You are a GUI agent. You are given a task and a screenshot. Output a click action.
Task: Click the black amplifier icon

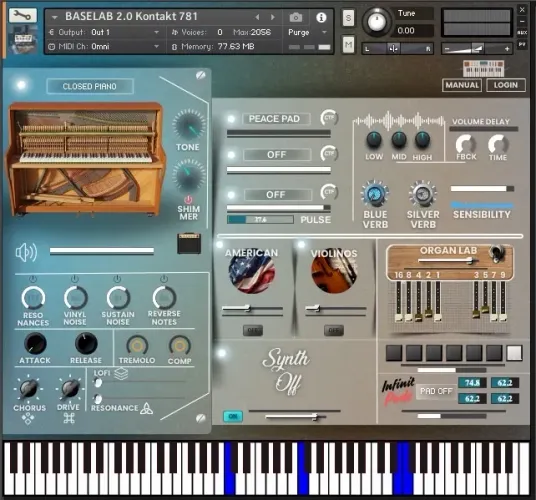coord(189,243)
